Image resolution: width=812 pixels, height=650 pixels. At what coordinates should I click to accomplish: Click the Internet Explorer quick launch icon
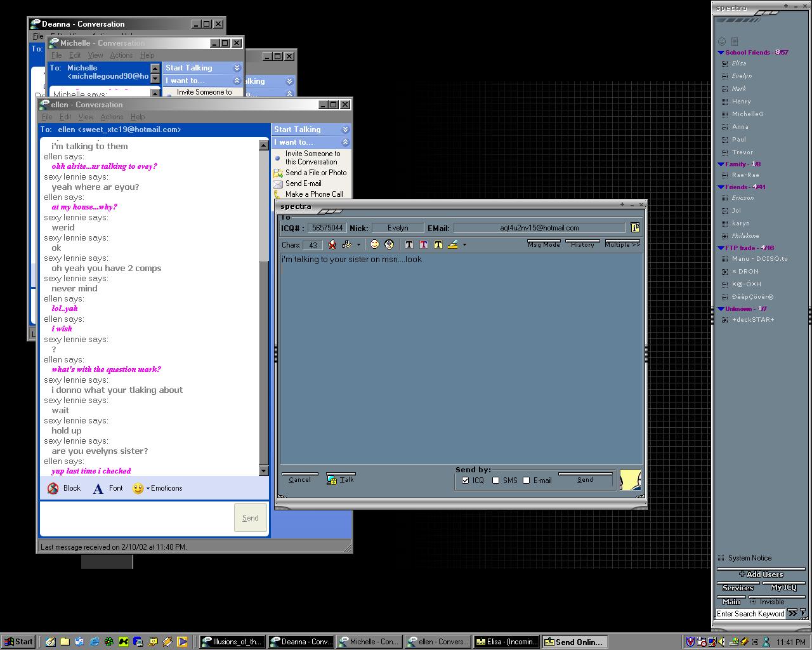tap(94, 642)
